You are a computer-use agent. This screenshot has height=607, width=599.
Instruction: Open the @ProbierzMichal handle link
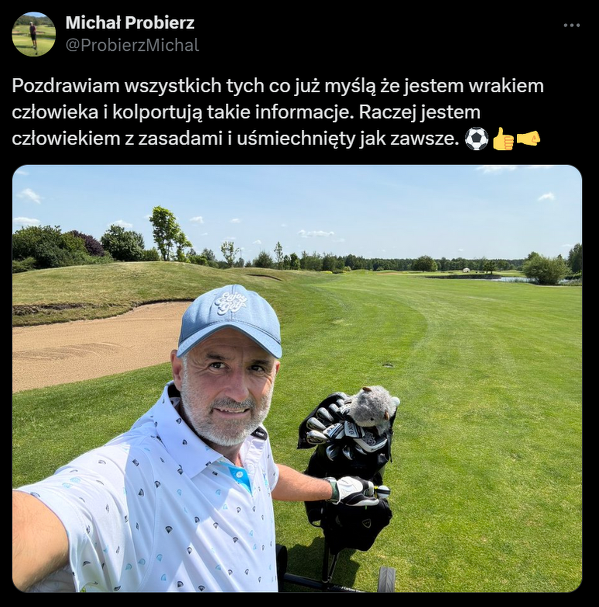point(132,45)
